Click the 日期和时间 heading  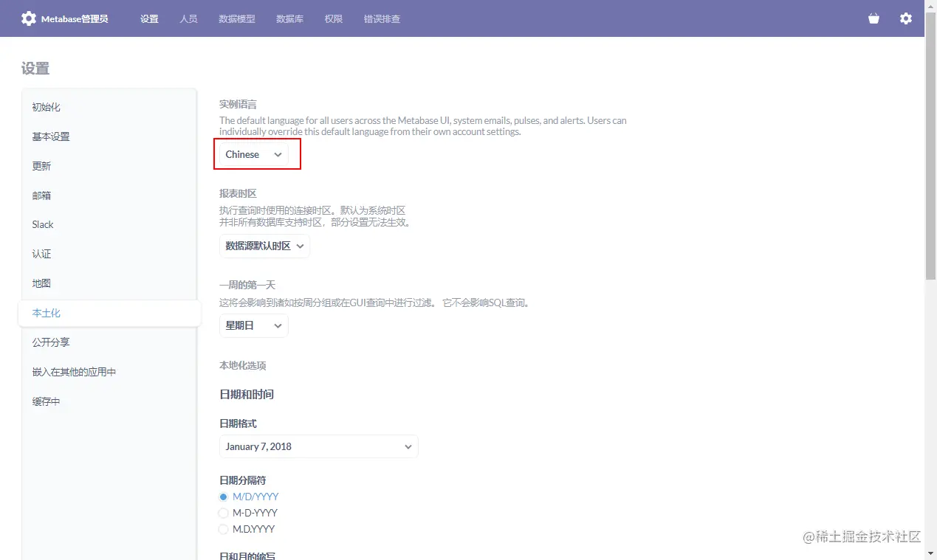[x=247, y=394]
